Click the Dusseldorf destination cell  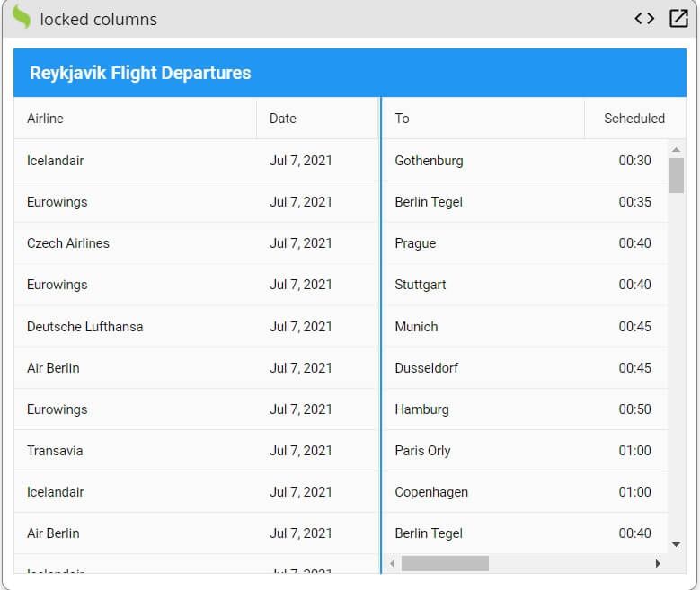click(x=483, y=368)
